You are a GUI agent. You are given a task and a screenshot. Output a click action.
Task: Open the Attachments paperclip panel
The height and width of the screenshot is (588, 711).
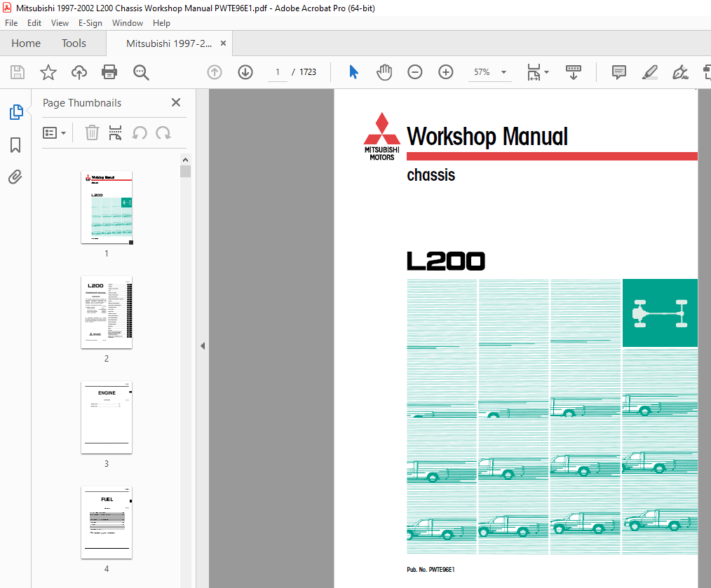(15, 177)
